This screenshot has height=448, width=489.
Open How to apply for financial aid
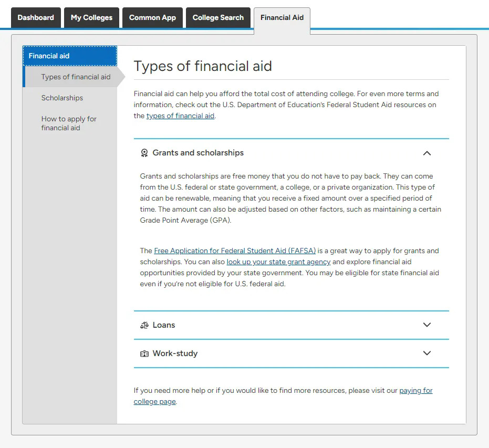point(69,123)
